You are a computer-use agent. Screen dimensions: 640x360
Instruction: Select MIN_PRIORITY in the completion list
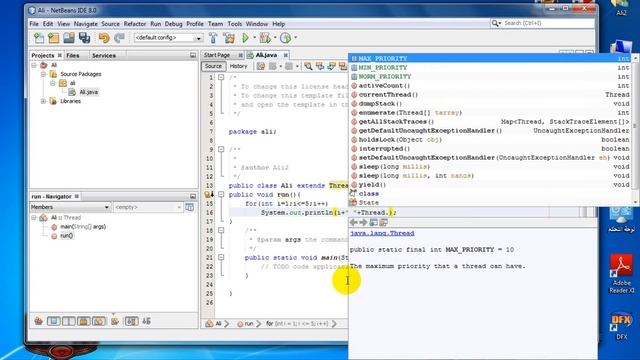491,67
